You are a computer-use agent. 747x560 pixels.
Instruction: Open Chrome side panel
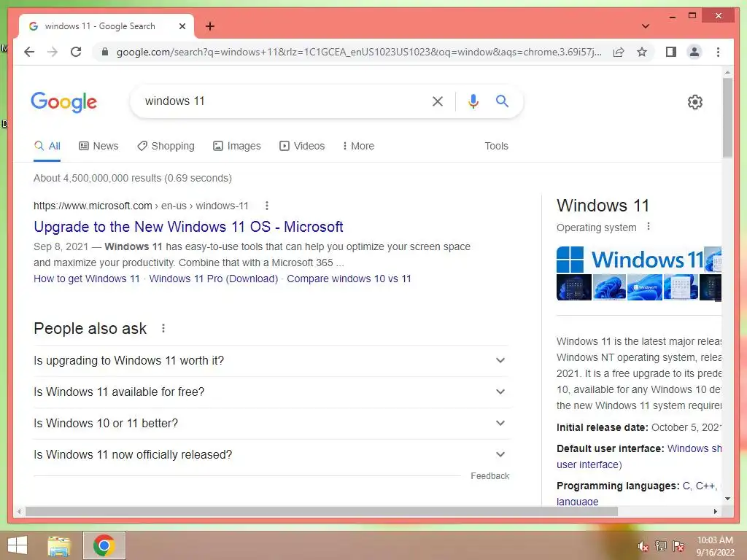tap(671, 52)
